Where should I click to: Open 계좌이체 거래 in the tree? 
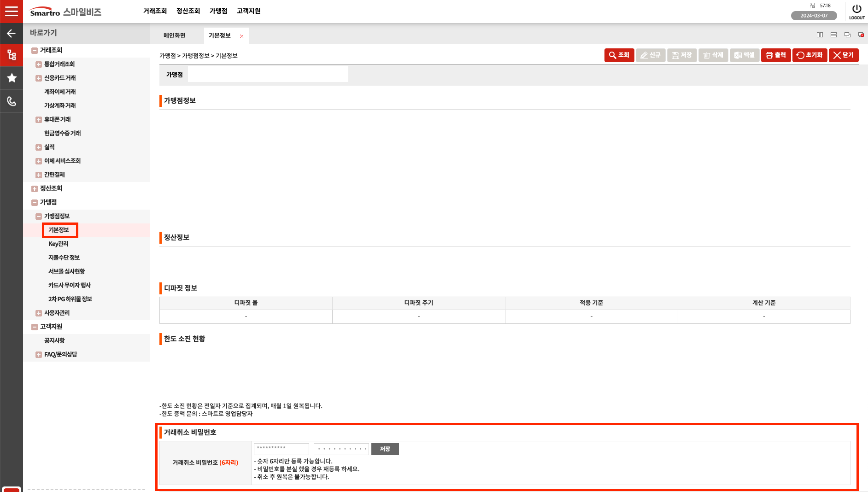(x=60, y=92)
